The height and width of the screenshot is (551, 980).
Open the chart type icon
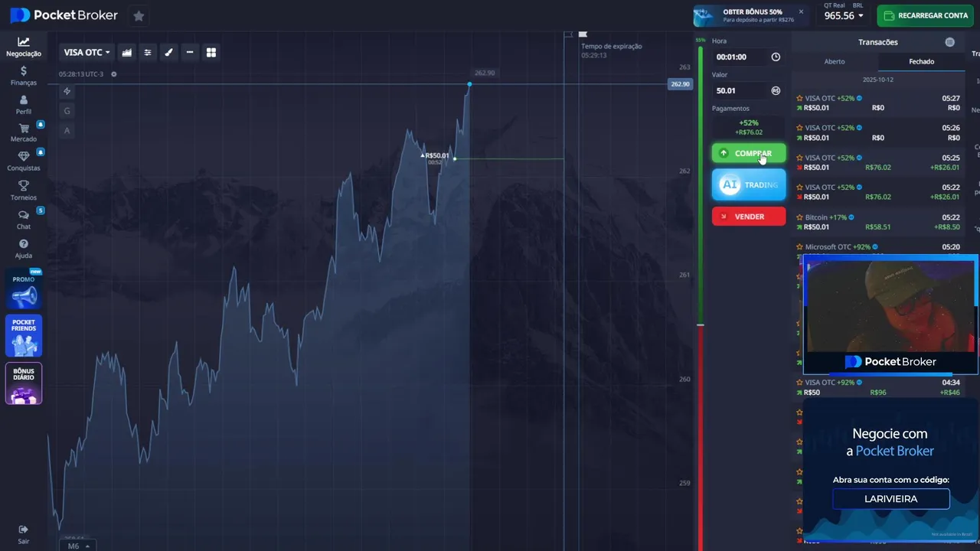[x=126, y=52]
